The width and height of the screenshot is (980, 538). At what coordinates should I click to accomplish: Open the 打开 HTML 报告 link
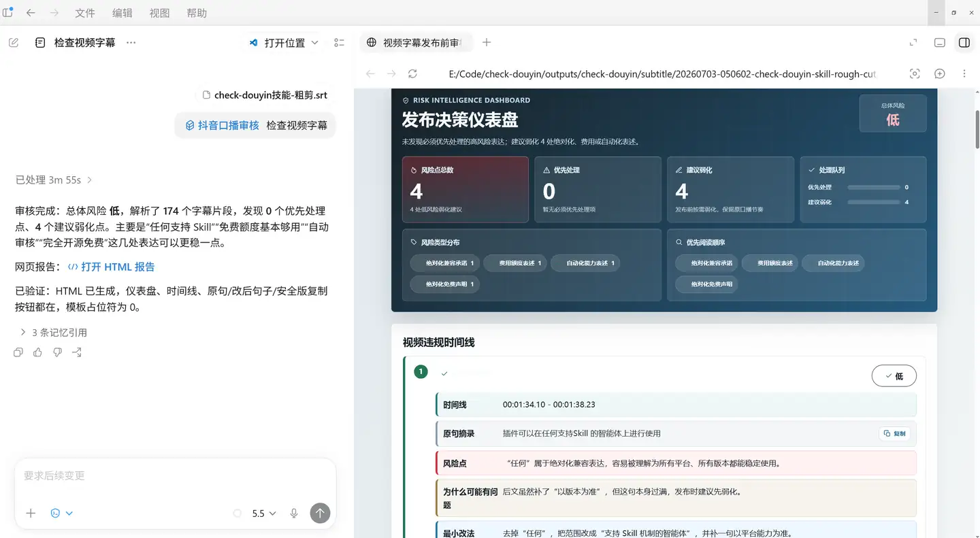point(112,267)
